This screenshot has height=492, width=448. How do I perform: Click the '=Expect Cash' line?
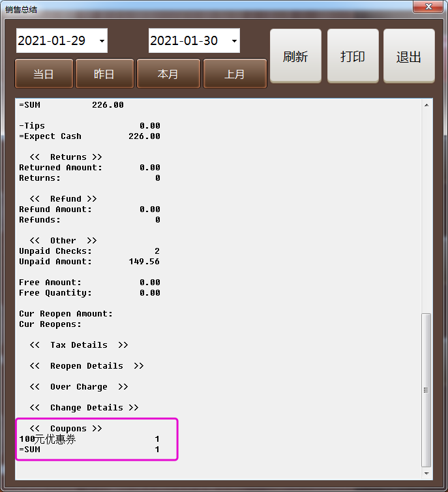coord(89,136)
